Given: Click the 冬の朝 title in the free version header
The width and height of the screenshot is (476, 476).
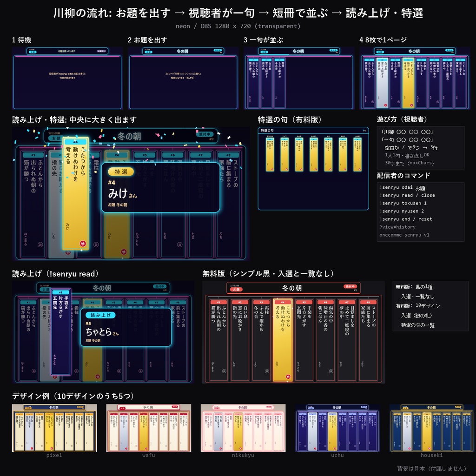Looking at the screenshot, I should (x=292, y=288).
